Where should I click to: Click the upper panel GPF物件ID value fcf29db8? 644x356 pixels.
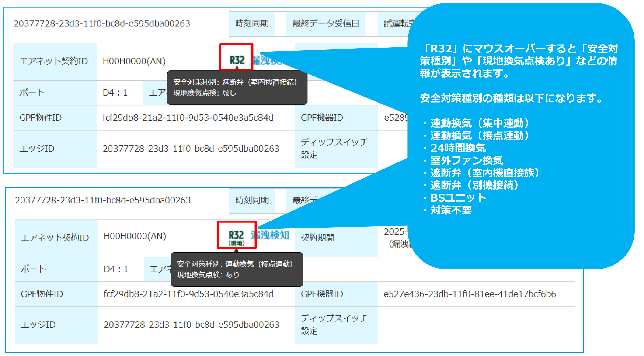pyautogui.click(x=188, y=118)
